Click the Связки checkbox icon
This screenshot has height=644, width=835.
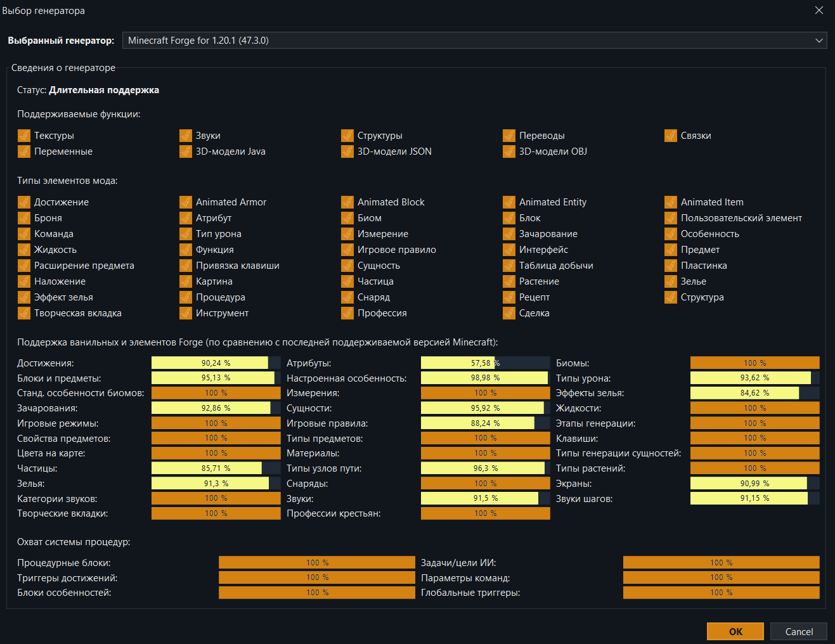(671, 136)
